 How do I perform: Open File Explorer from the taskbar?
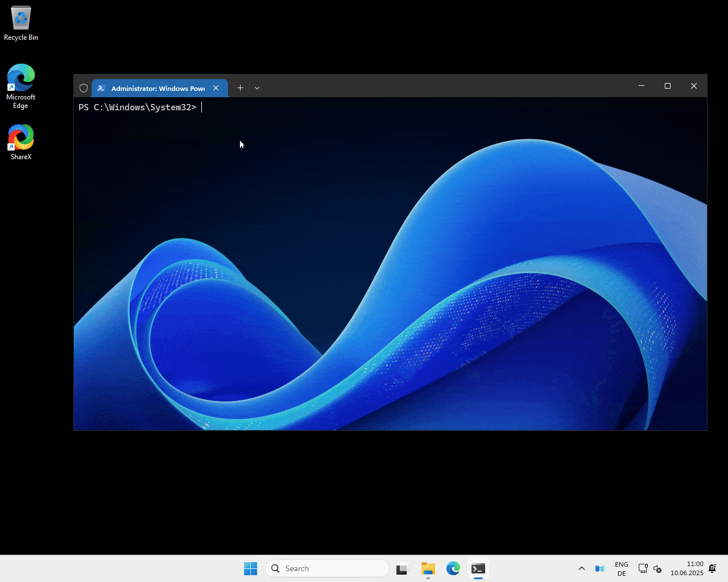[x=428, y=568]
